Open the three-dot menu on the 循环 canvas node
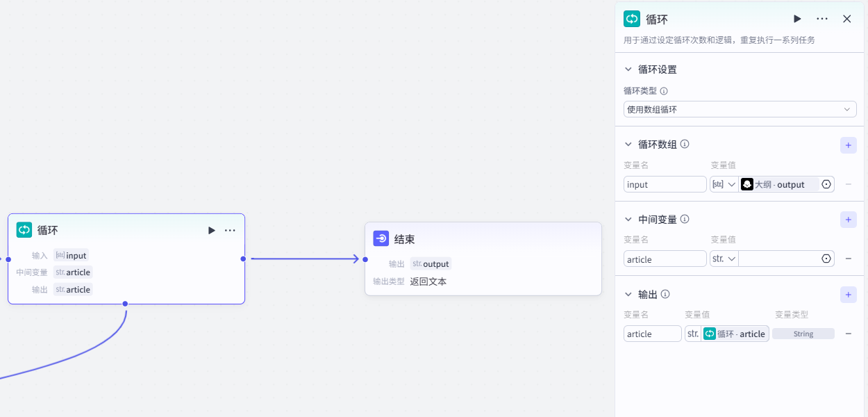The width and height of the screenshot is (868, 417). point(230,230)
